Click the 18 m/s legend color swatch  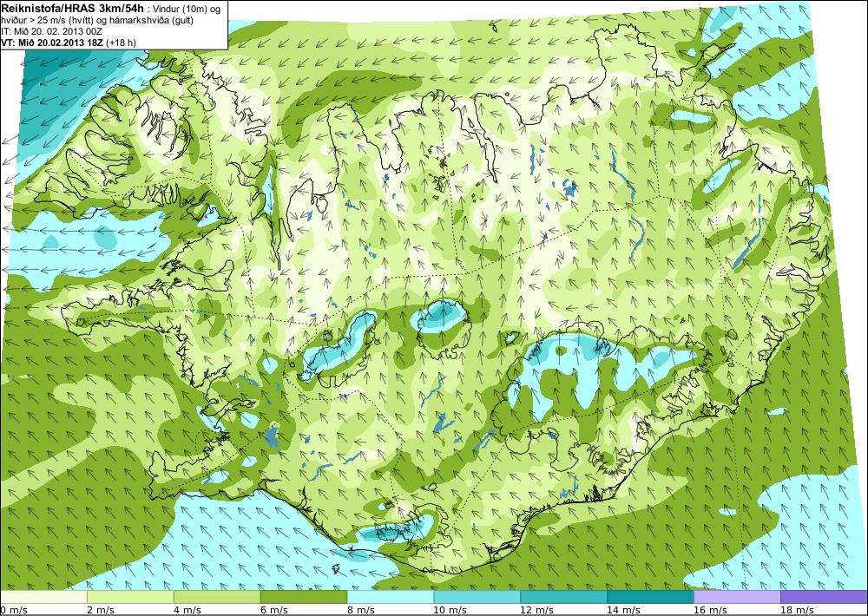tap(824, 597)
